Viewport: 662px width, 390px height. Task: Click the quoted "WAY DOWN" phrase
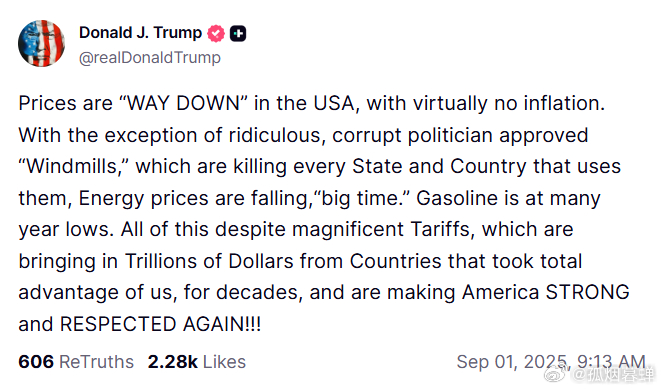point(183,103)
